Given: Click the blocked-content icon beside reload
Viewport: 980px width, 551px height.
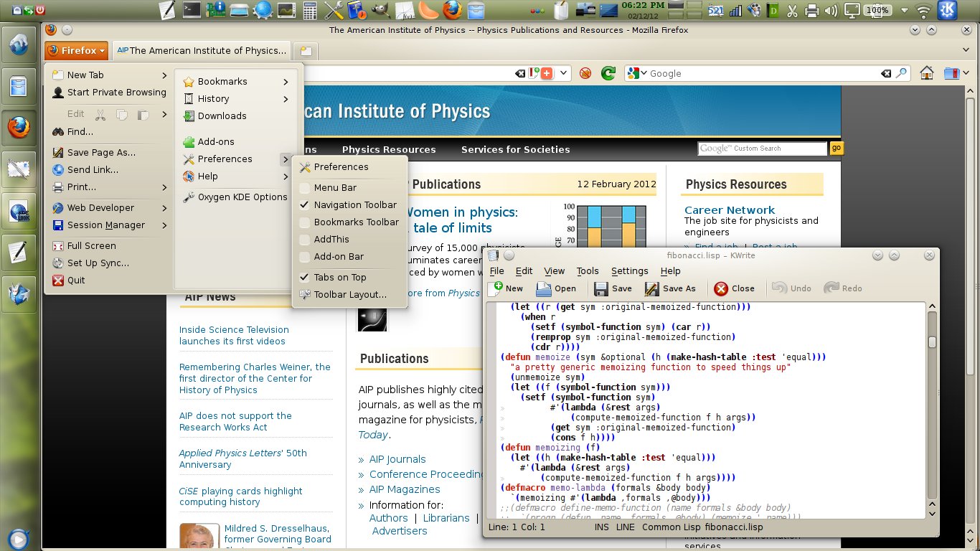Looking at the screenshot, I should pos(585,73).
